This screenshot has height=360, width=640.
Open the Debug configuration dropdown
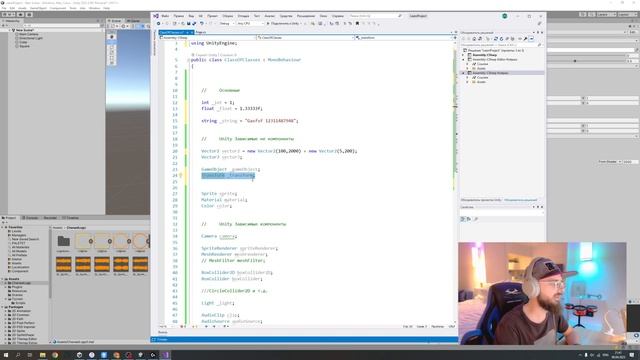[227, 24]
